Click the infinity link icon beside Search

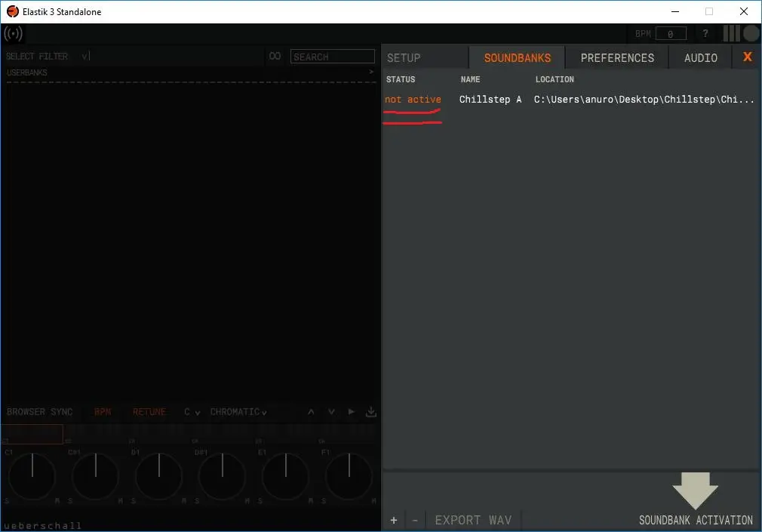(275, 57)
